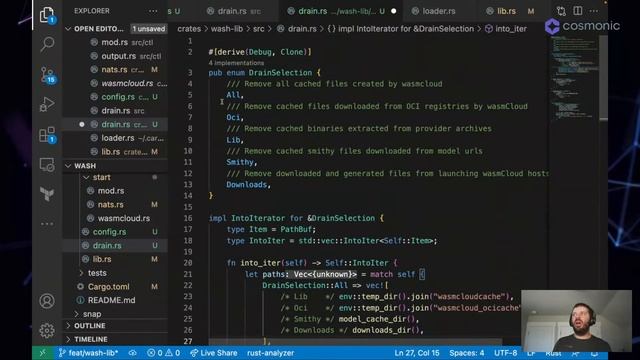
Task: Open Cargo.toml file
Action: pos(115,287)
